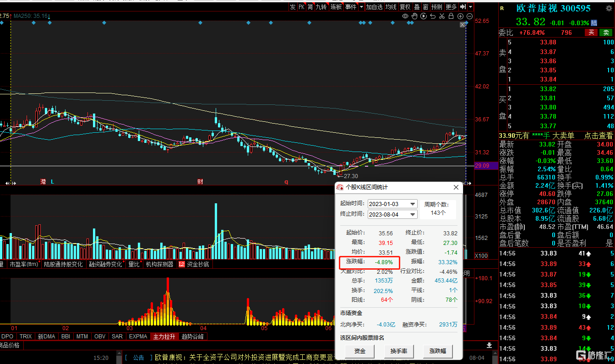This screenshot has width=615, height=364.
Task: Click the 简 toolbar button
Action: [310, 7]
